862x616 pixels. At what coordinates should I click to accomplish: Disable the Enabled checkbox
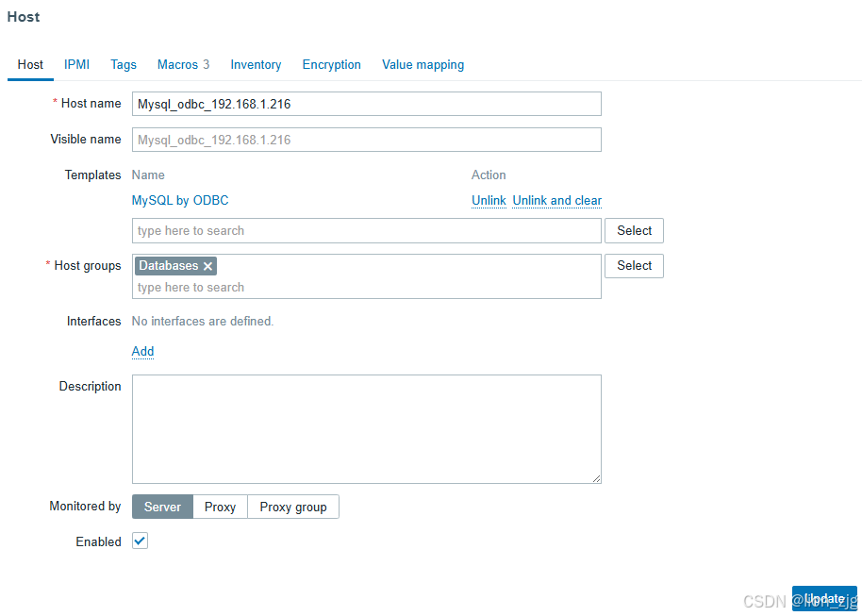(139, 541)
